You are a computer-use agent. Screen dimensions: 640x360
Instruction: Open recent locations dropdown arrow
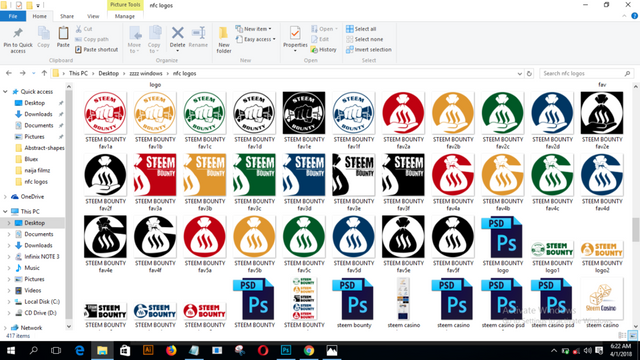coord(33,73)
